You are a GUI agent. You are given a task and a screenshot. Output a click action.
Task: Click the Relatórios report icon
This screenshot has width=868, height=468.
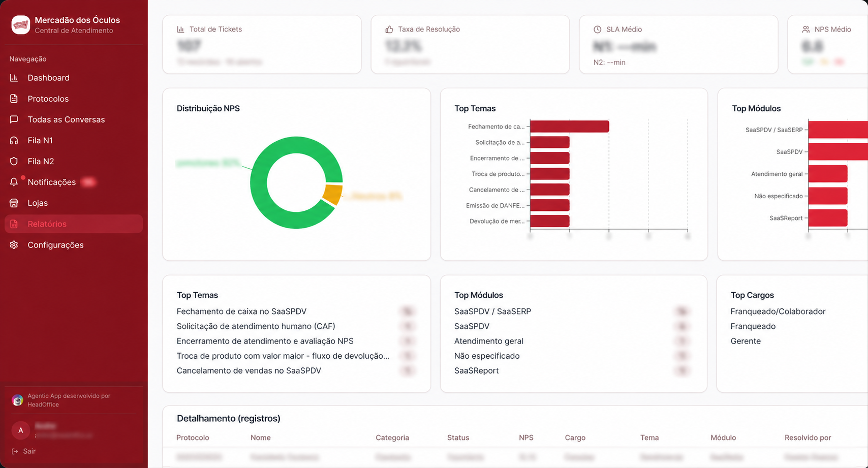pos(14,224)
